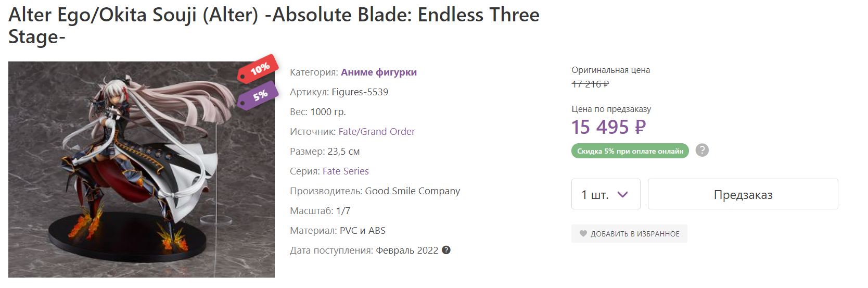Click the crossed-out original price 17 216 ₽

point(590,84)
